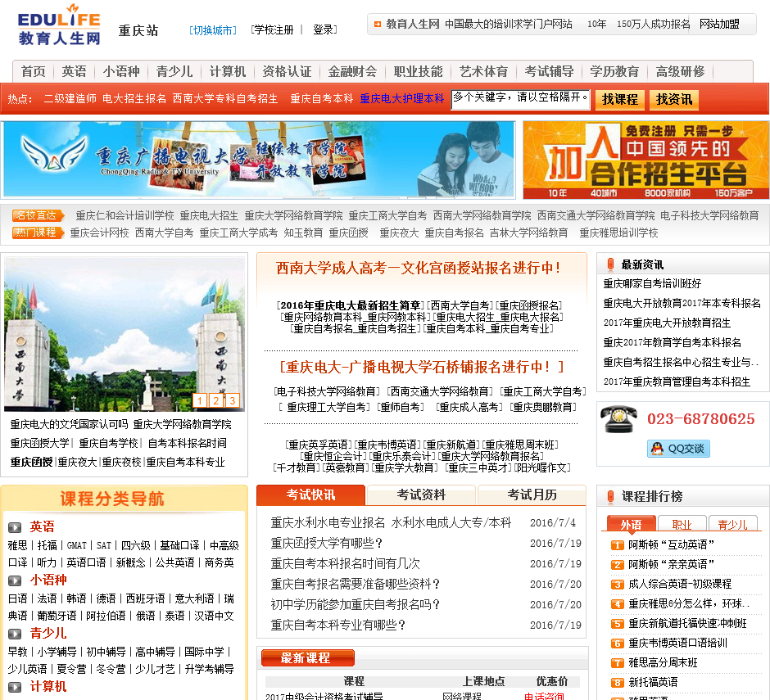The height and width of the screenshot is (700, 770).
Task: Click the 网站加盟 link
Action: click(x=719, y=24)
